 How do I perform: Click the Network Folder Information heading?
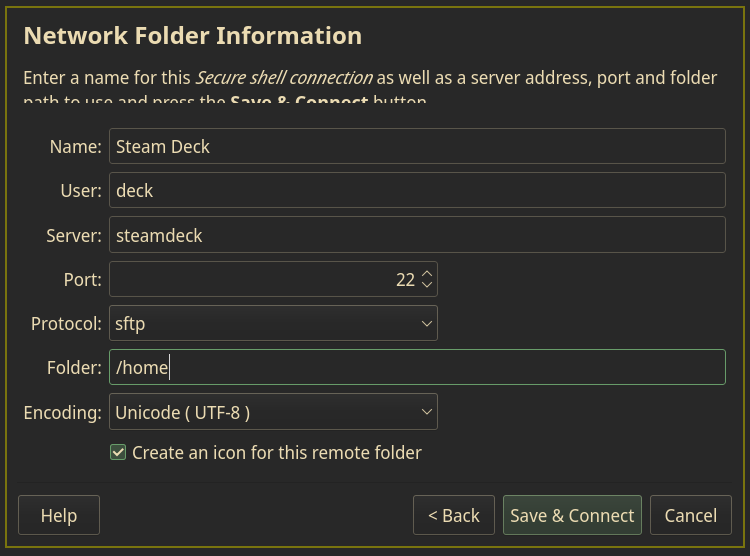click(192, 36)
